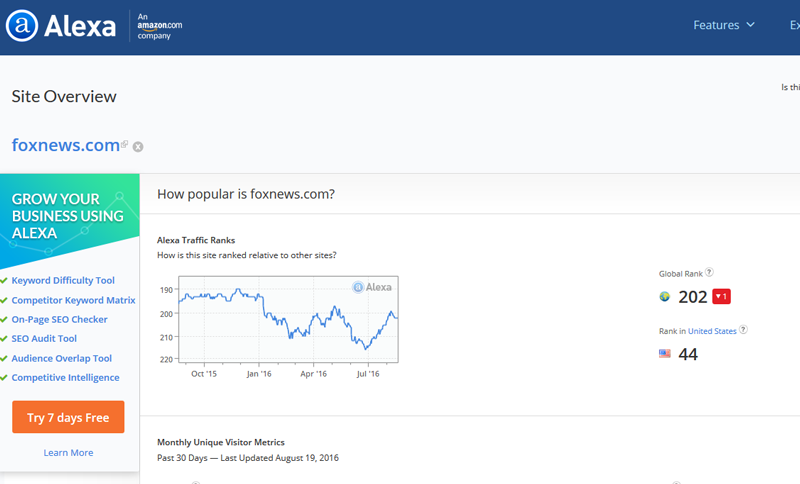Click the Try 7 days Free button
The width and height of the screenshot is (800, 484).
tap(68, 417)
